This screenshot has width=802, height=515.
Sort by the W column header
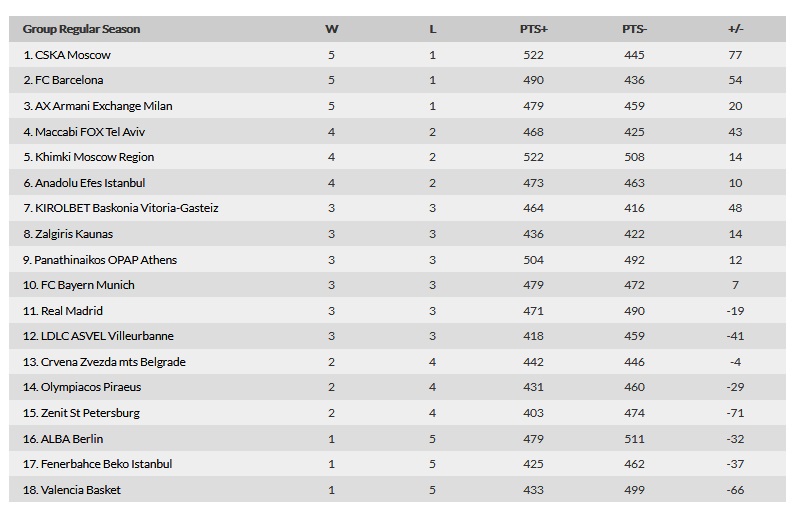coord(331,29)
